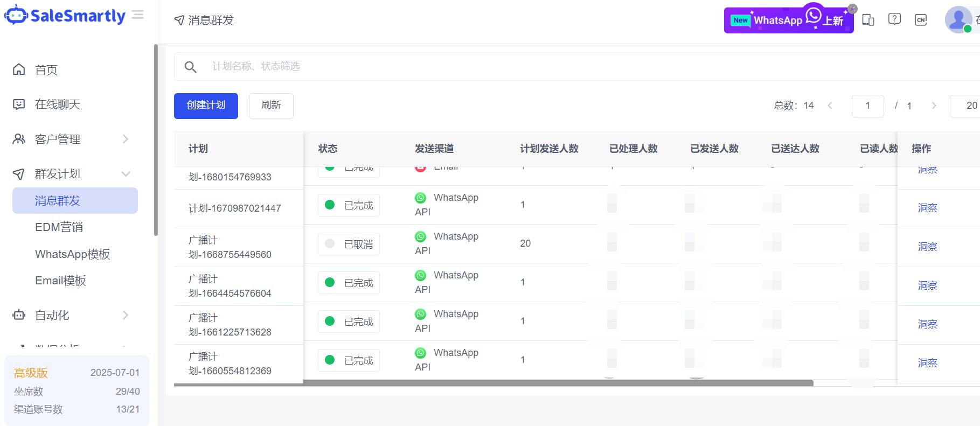Screen dimensions: 980x426
Task: Open EDM营销 submenu item
Action: tap(59, 227)
